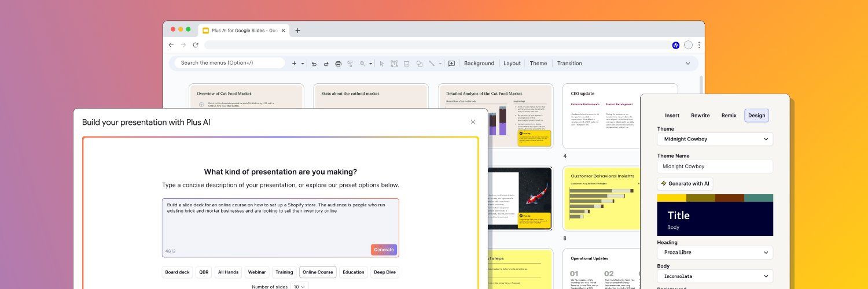Click the Add comment icon
Viewport: 868px width, 289px height.
(x=452, y=64)
